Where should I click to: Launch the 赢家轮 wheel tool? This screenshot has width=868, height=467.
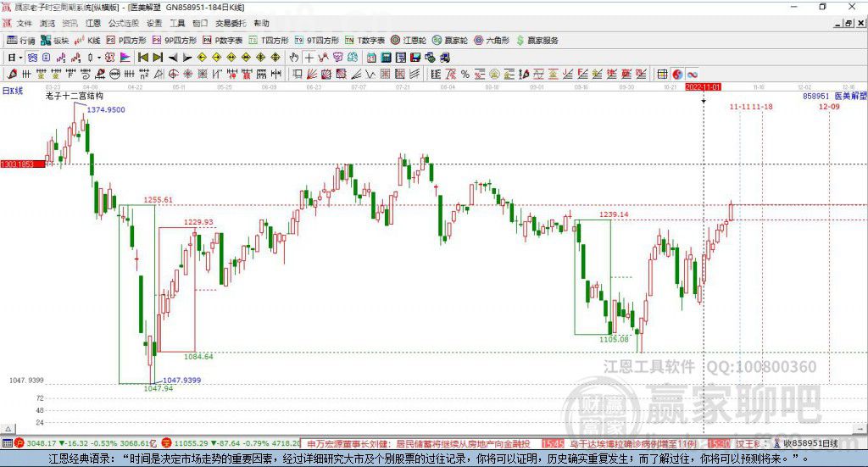(450, 41)
